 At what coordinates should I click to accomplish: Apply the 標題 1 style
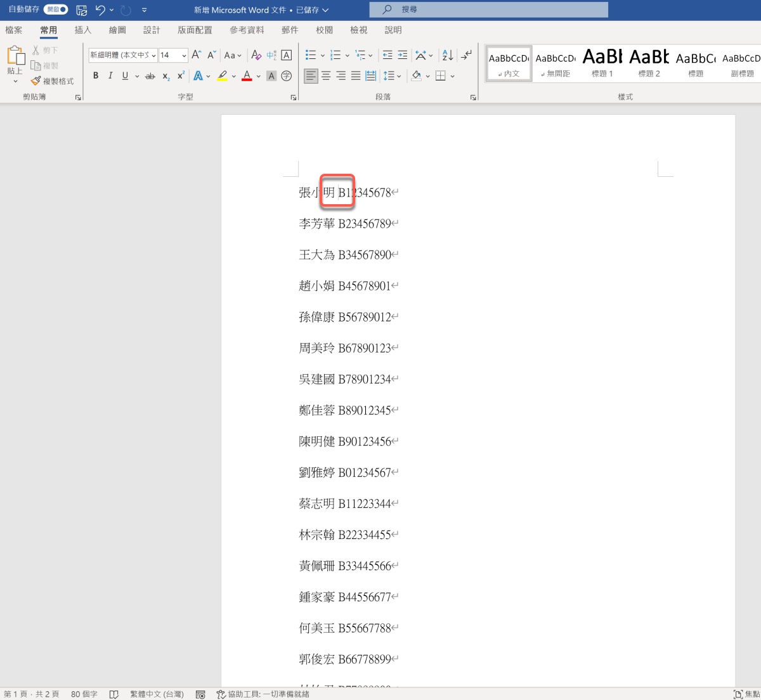pos(602,63)
